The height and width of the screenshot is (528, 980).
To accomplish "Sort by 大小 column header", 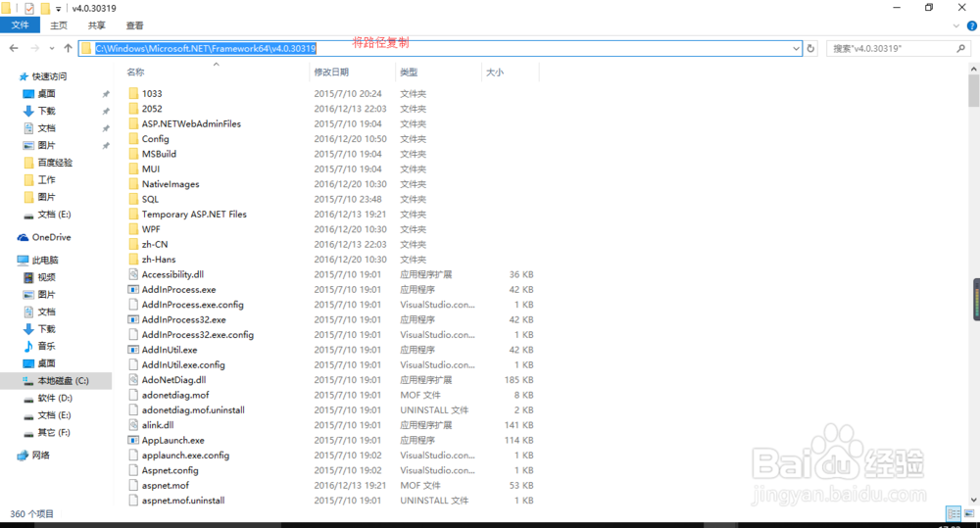I will [x=495, y=72].
